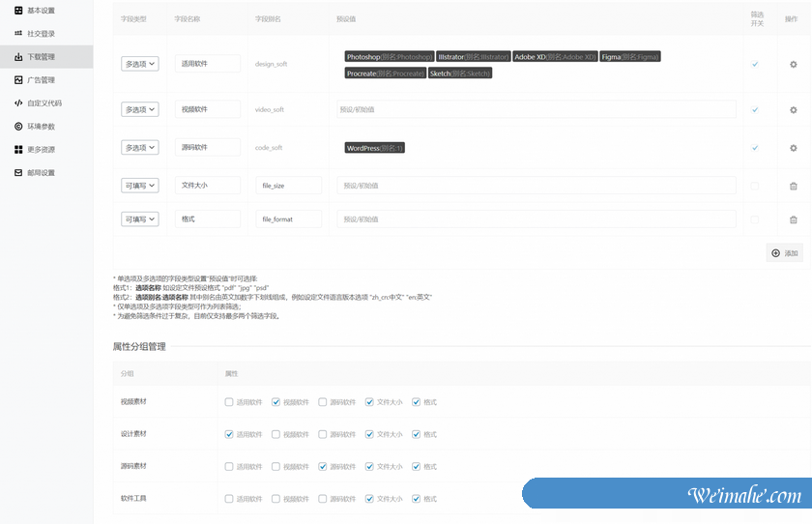The height and width of the screenshot is (524, 812).
Task: Go to 邮局设置 menu item
Action: point(41,172)
